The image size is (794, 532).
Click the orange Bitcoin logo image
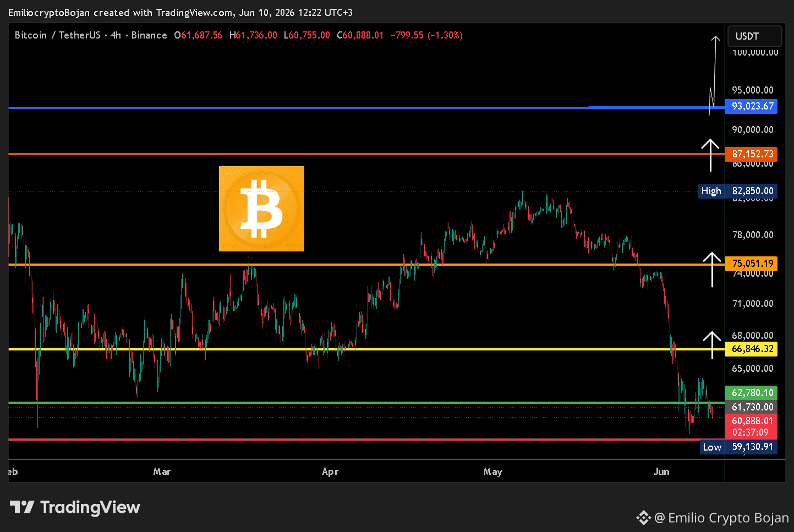[261, 209]
